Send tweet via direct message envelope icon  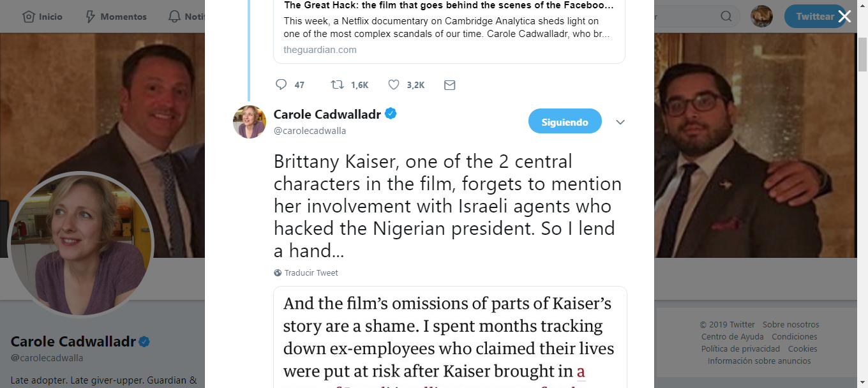tap(449, 85)
